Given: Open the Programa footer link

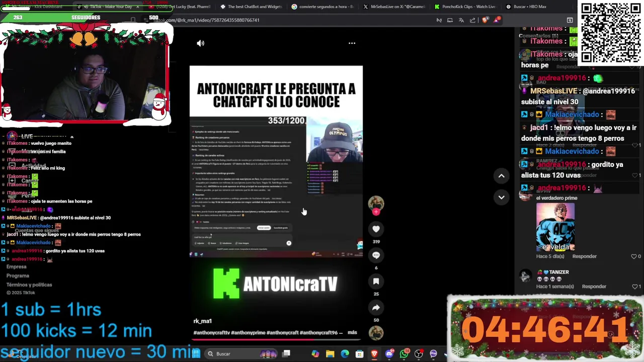Looking at the screenshot, I should pos(18,276).
